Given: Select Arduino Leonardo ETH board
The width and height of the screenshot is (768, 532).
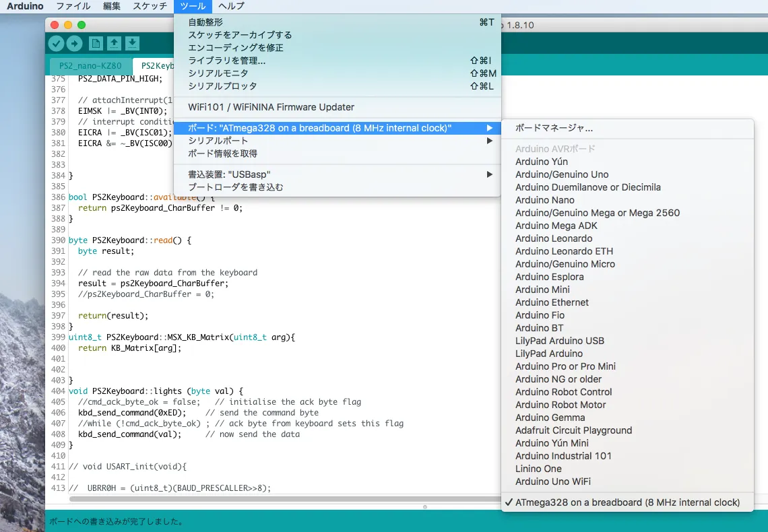Looking at the screenshot, I should click(x=627, y=252).
